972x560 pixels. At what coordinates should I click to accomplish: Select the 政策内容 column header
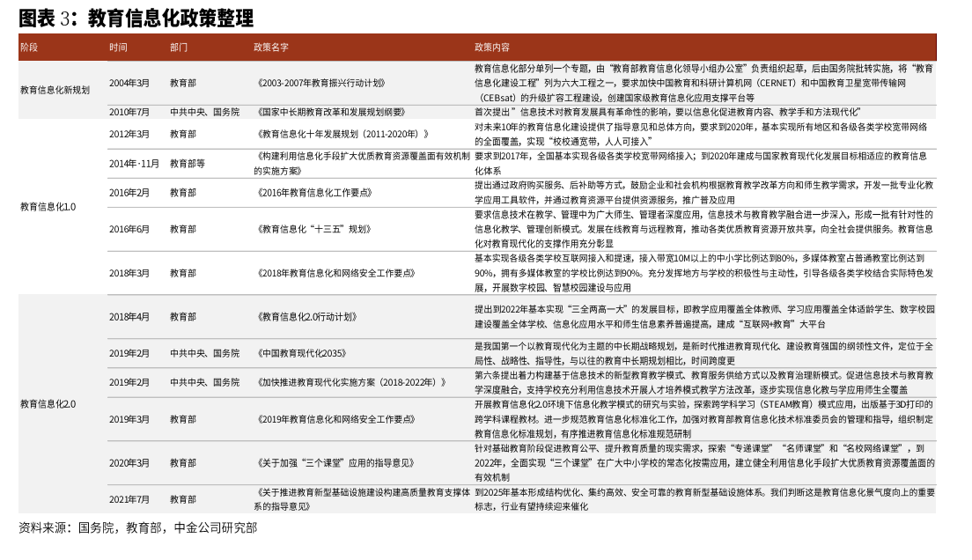click(x=492, y=48)
